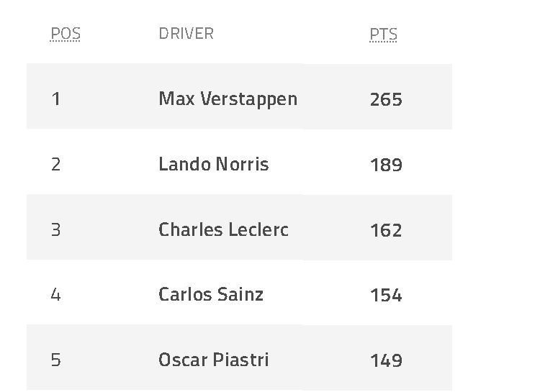The image size is (540, 392).
Task: Click Piastri's 149 points value
Action: [x=386, y=360]
